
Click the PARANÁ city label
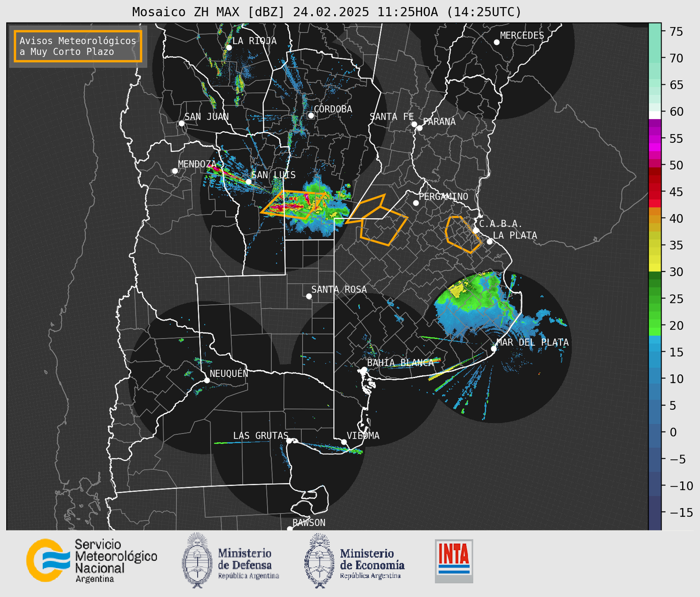click(439, 121)
